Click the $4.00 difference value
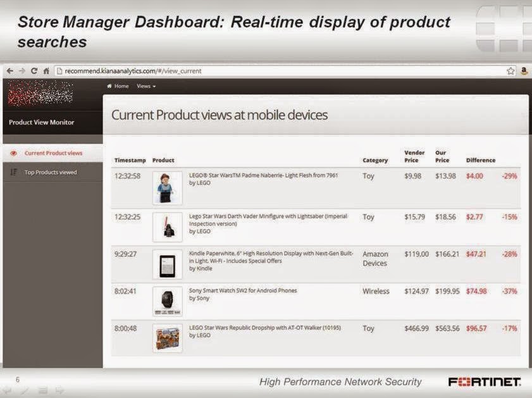Screen dimensions: 532x398 474,176
